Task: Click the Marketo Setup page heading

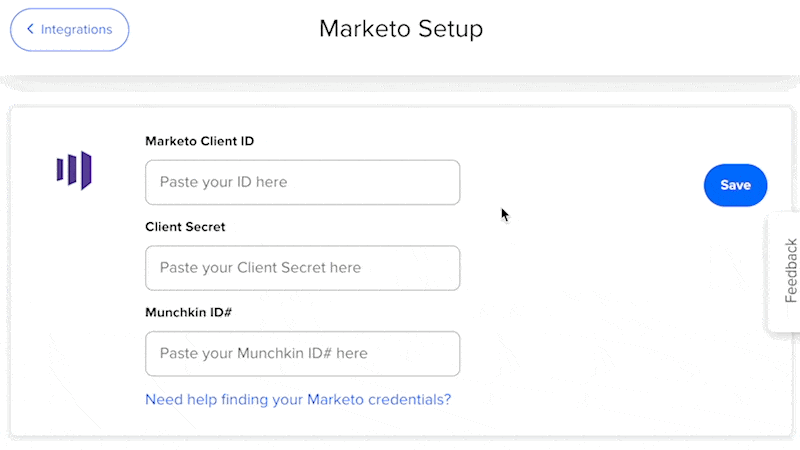Action: coord(400,29)
